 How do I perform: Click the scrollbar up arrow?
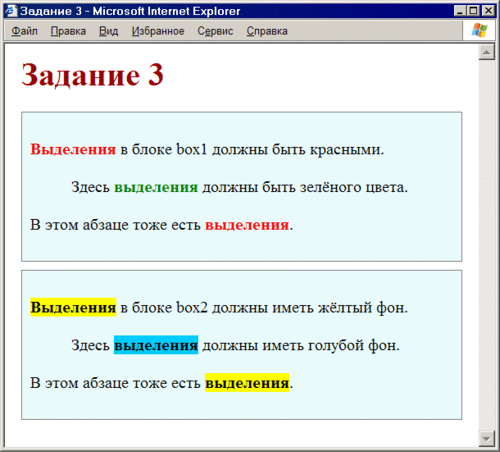tap(487, 52)
